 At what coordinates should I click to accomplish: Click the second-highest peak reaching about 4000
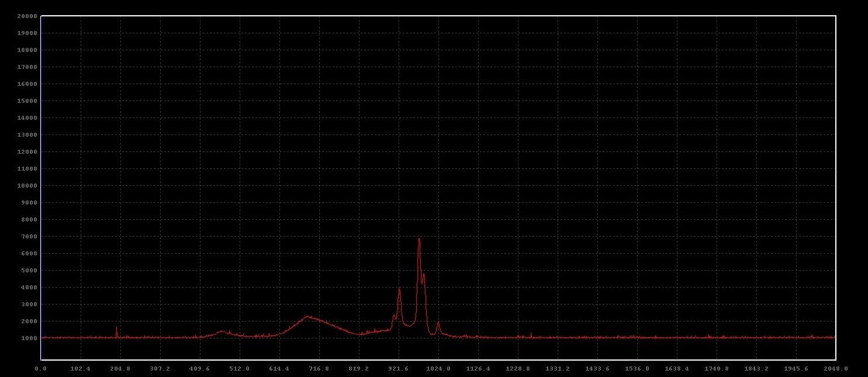(x=399, y=288)
